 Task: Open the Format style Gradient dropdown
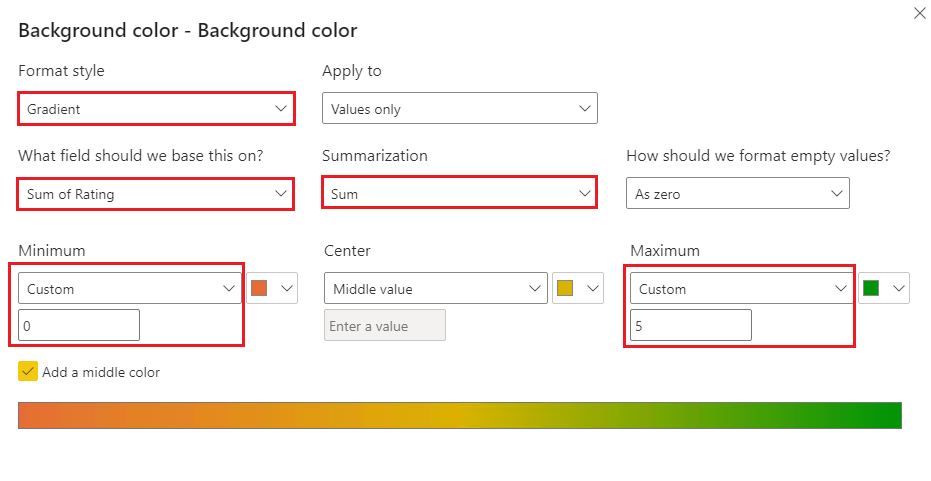click(156, 109)
